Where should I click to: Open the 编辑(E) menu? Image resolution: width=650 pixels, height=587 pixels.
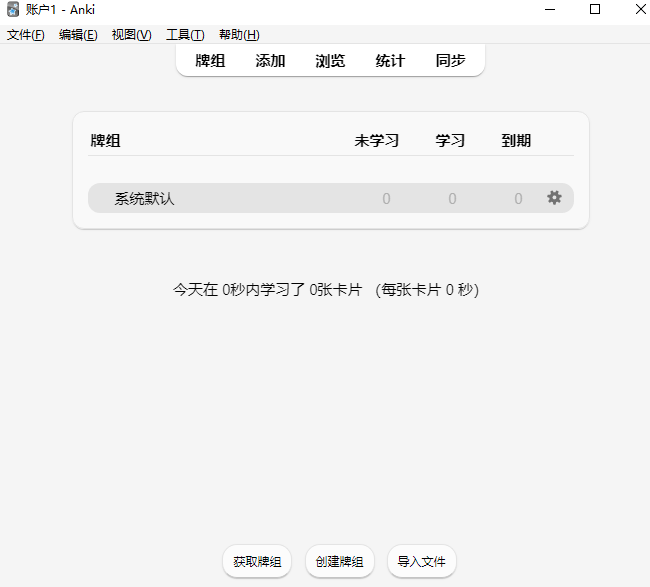(x=78, y=35)
